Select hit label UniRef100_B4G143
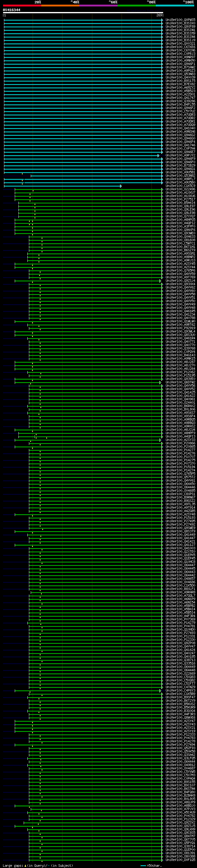Viewport: 197px width, 868px height. (180, 355)
